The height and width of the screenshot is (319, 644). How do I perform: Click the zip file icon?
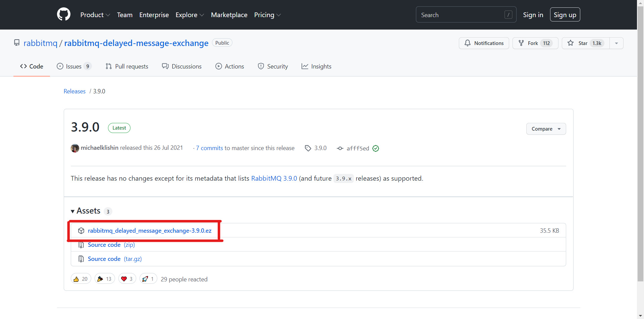tap(81, 245)
